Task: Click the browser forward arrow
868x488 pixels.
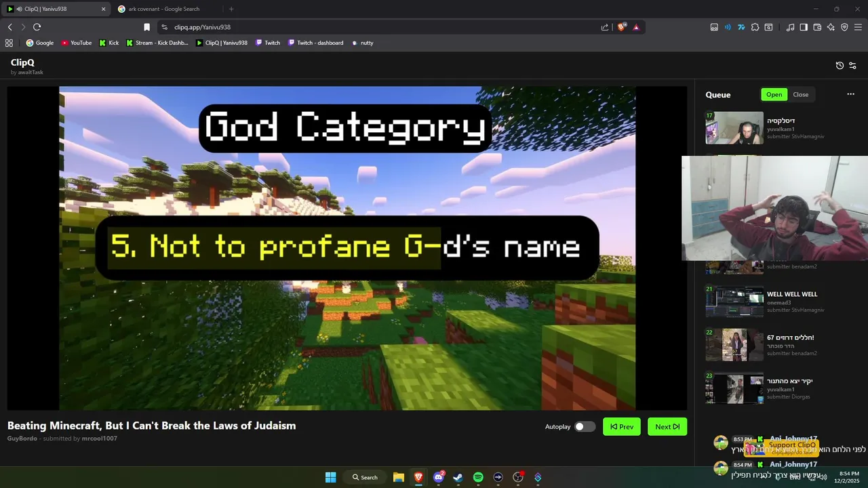Action: (22, 27)
